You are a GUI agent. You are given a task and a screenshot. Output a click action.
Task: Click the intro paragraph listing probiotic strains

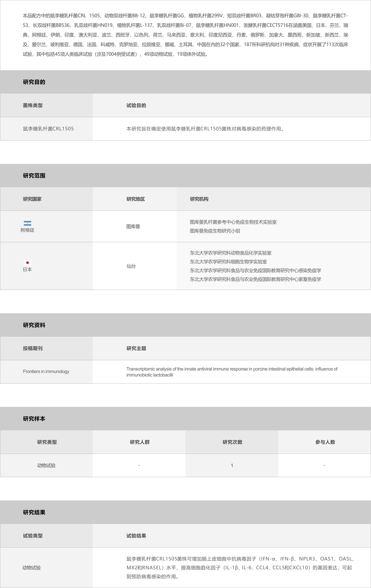tap(185, 35)
